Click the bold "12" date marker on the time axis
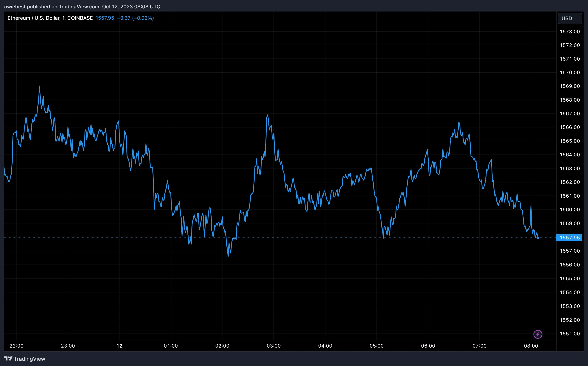 119,346
